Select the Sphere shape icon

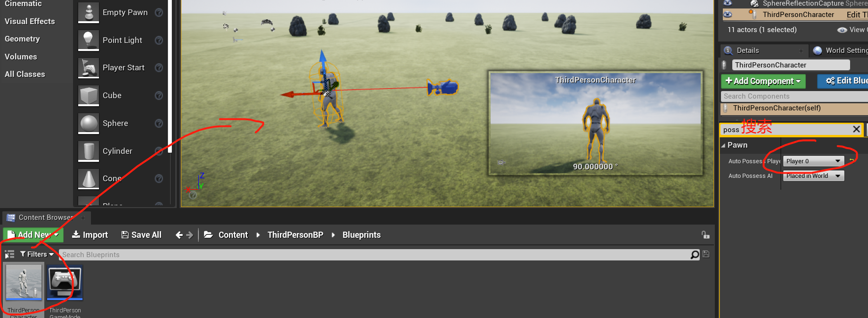tap(89, 123)
